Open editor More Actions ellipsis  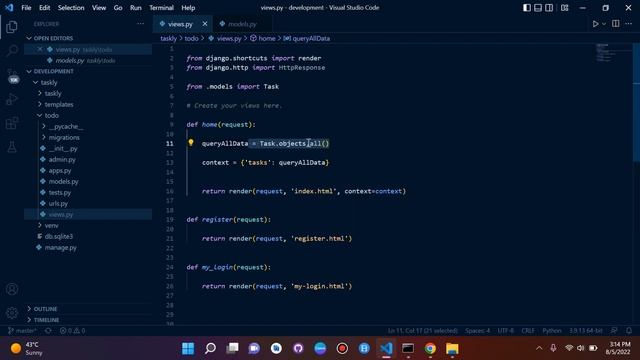pyautogui.click(x=629, y=24)
